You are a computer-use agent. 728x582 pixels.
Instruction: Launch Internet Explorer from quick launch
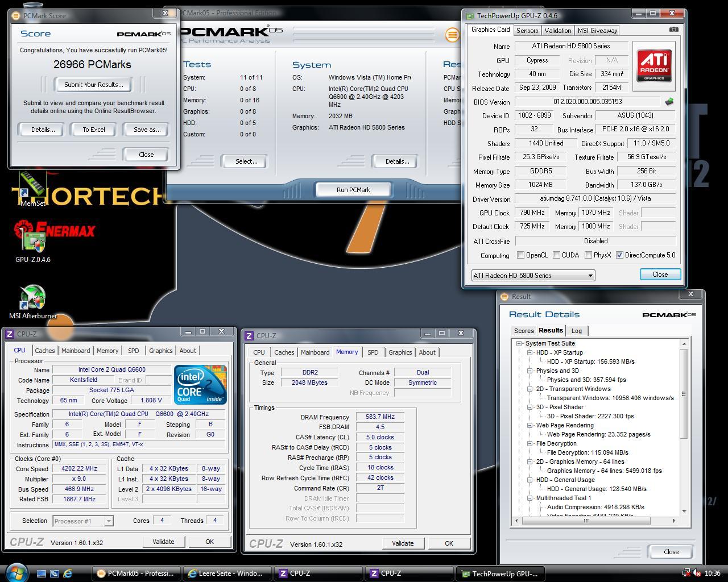point(68,573)
